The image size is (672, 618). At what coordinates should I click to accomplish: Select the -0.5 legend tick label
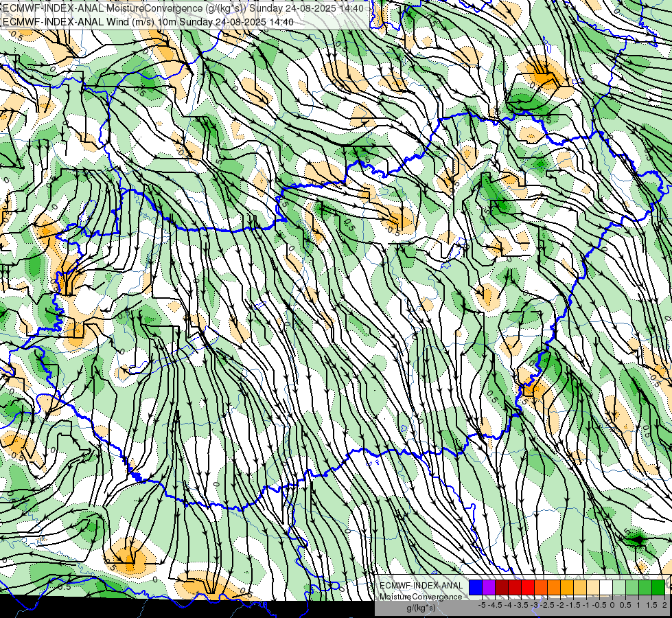599,605
